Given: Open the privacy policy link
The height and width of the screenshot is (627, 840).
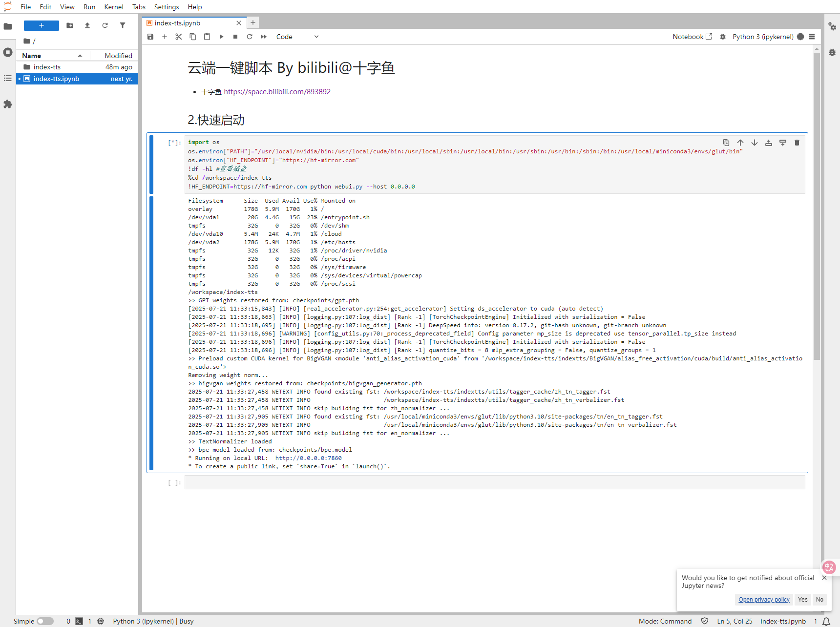Looking at the screenshot, I should [764, 600].
